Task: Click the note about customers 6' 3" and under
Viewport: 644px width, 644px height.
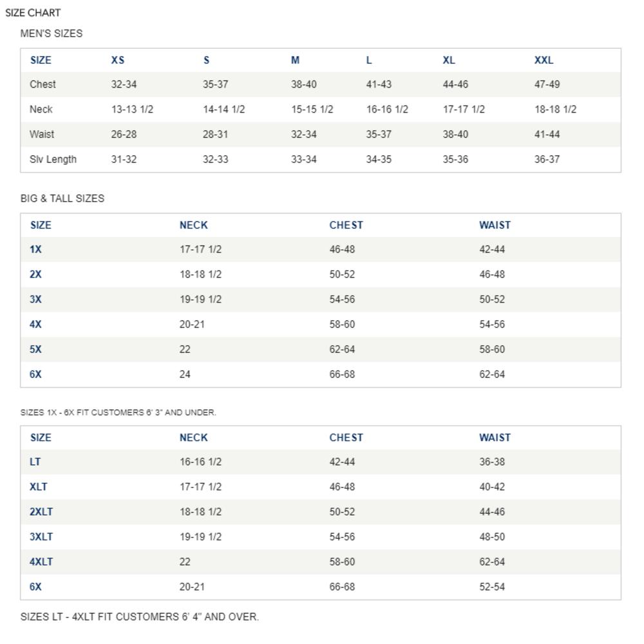Action: tap(118, 412)
